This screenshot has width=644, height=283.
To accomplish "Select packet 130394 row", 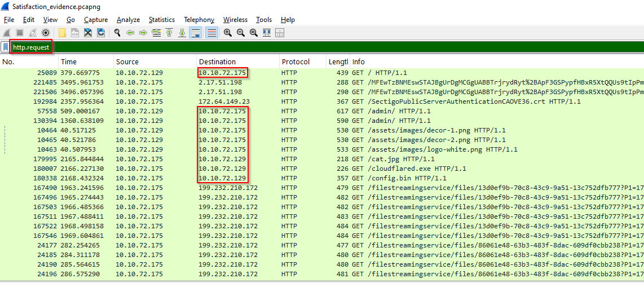I will coord(322,121).
